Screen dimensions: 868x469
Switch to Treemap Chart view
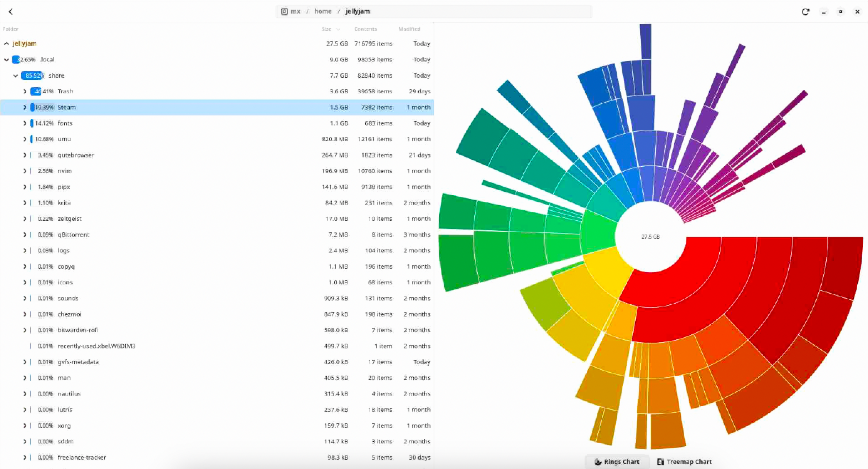point(684,462)
